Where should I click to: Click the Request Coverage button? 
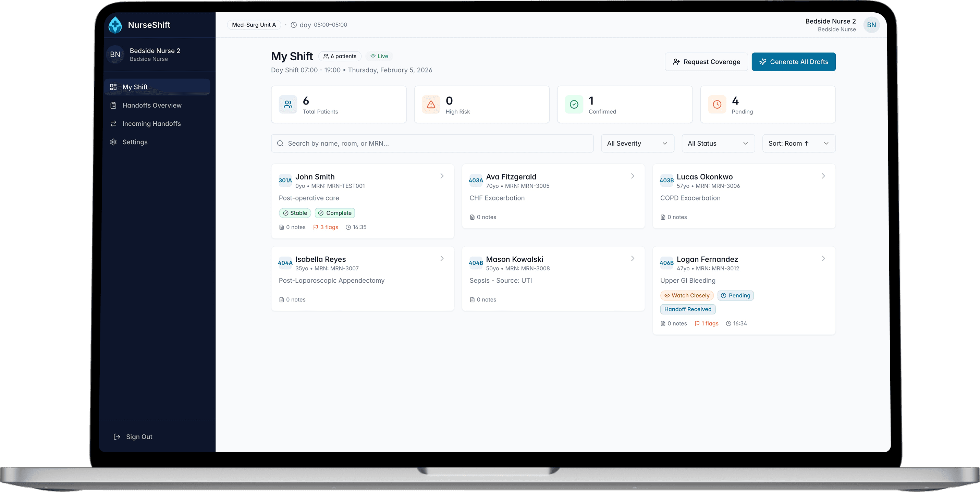pos(706,62)
